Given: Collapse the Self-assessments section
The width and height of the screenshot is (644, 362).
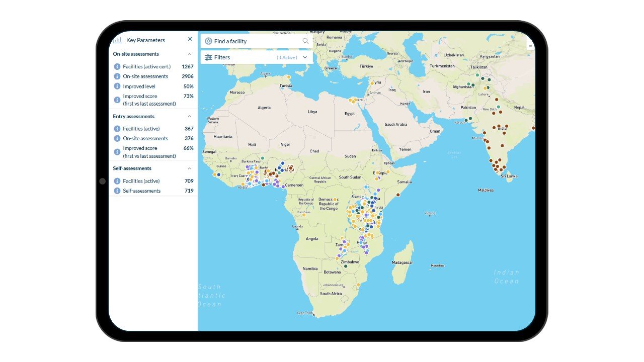Looking at the screenshot, I should (189, 168).
